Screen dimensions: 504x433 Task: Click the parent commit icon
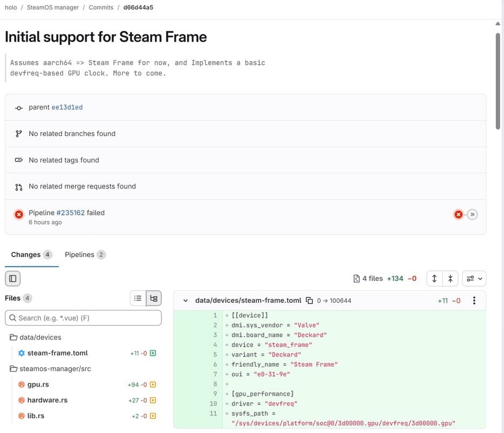coord(19,108)
